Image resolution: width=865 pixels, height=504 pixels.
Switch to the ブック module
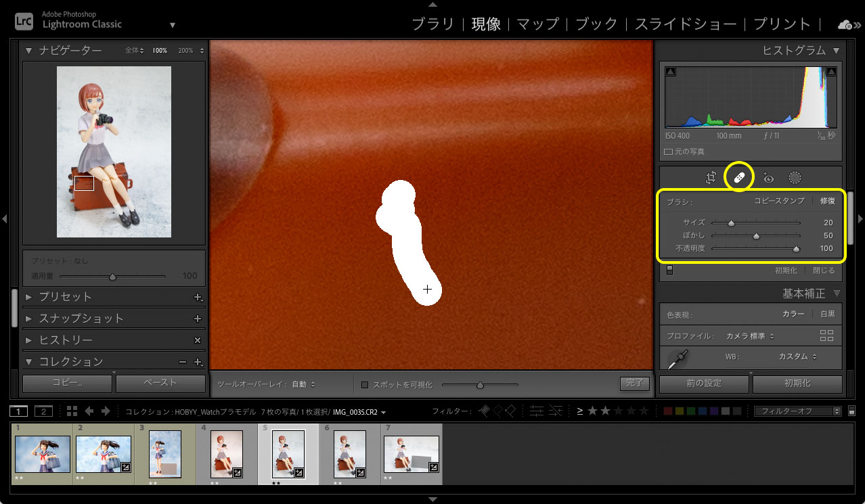point(596,24)
